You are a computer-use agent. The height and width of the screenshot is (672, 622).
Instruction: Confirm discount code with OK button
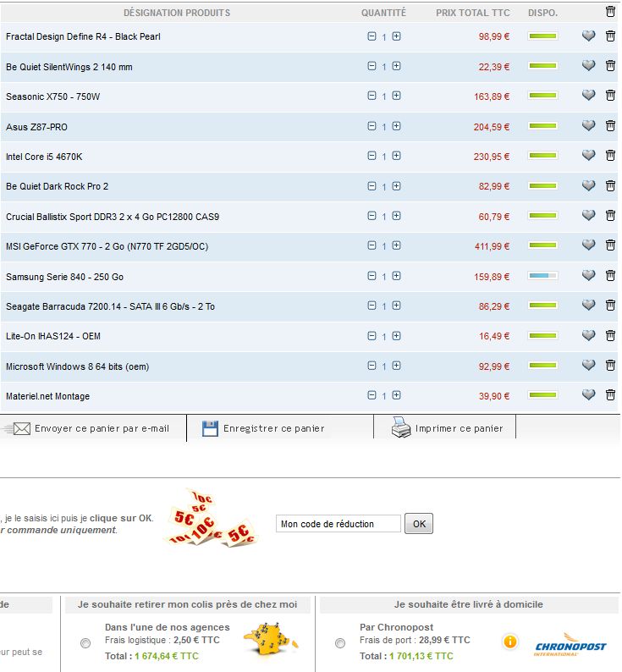[x=419, y=523]
